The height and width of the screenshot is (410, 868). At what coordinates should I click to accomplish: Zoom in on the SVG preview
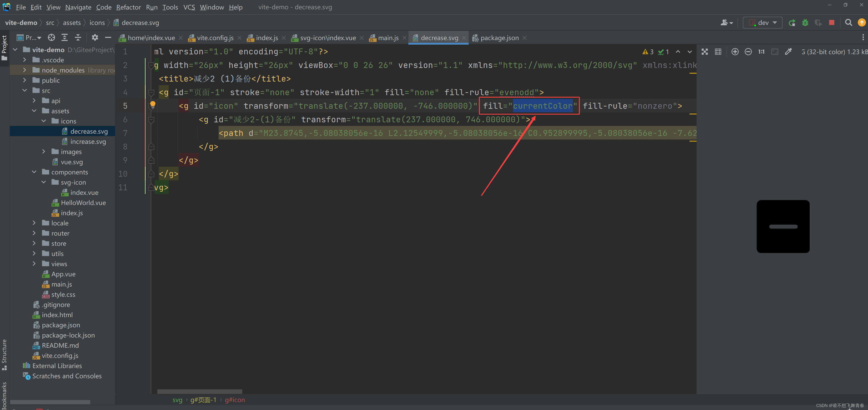[735, 51]
